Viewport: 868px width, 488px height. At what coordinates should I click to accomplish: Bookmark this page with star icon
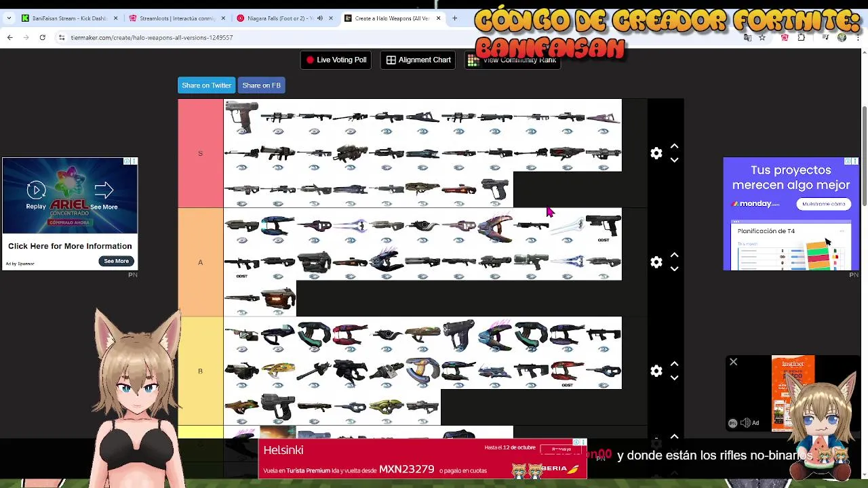pyautogui.click(x=762, y=37)
